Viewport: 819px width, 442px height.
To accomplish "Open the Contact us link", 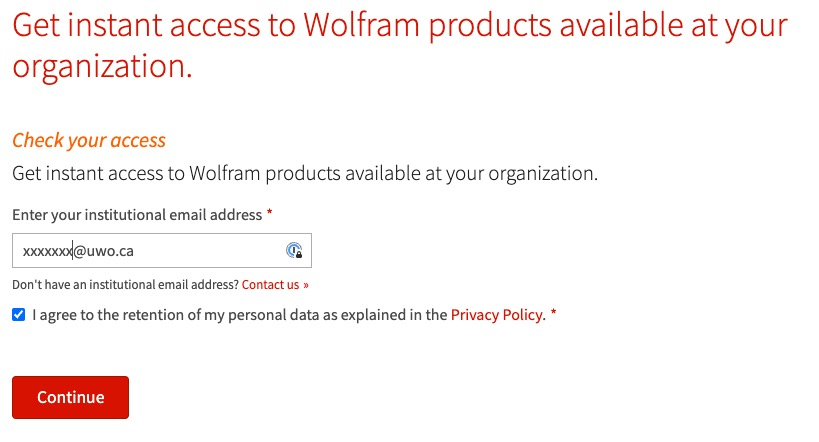I will [270, 285].
